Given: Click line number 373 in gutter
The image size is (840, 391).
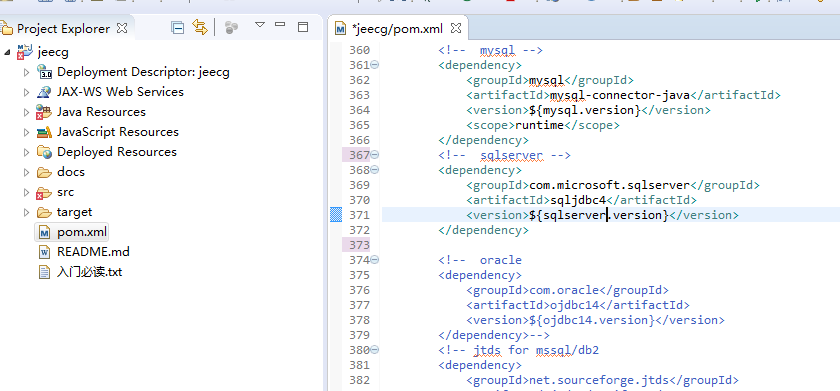Looking at the screenshot, I should pos(359,245).
